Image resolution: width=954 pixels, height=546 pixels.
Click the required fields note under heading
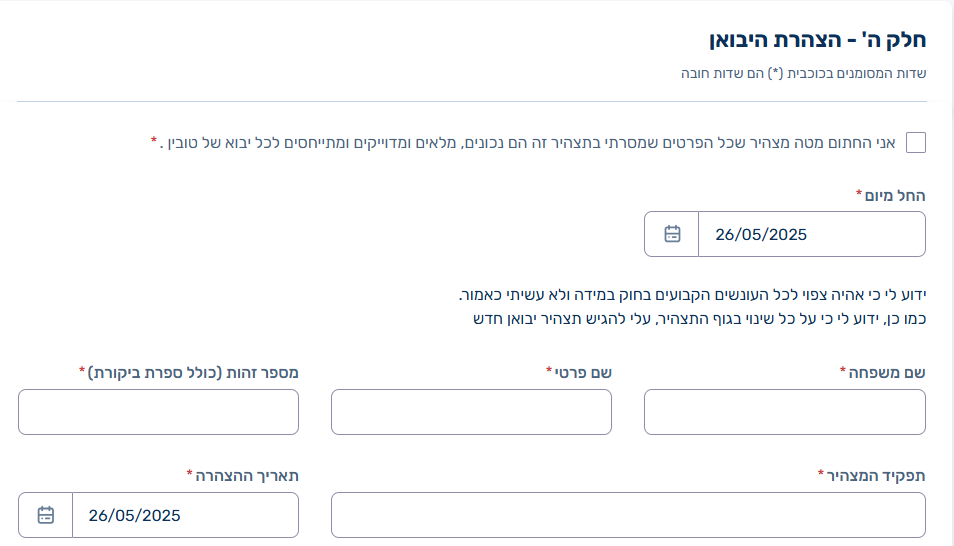point(803,74)
